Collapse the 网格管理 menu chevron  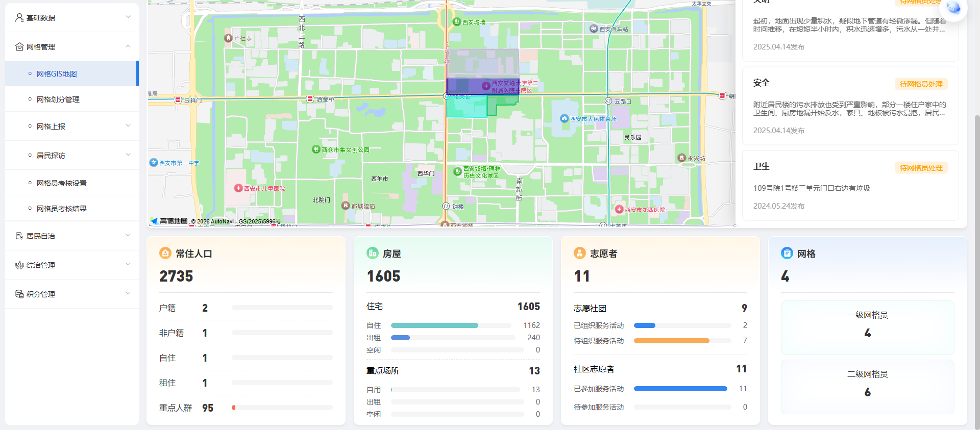coord(128,46)
